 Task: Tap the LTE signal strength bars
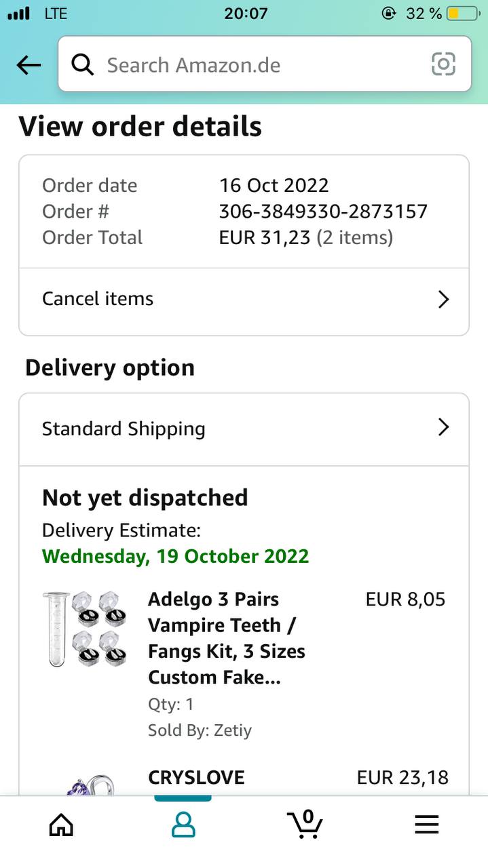[19, 14]
